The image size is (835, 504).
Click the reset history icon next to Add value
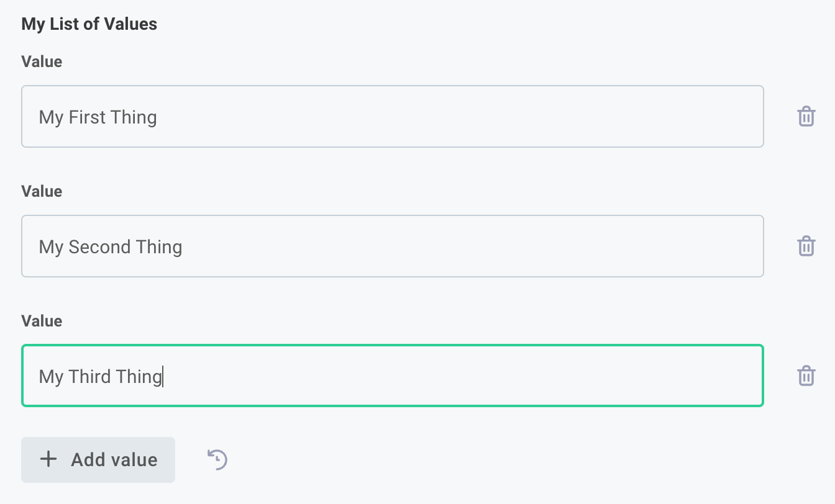coord(216,459)
